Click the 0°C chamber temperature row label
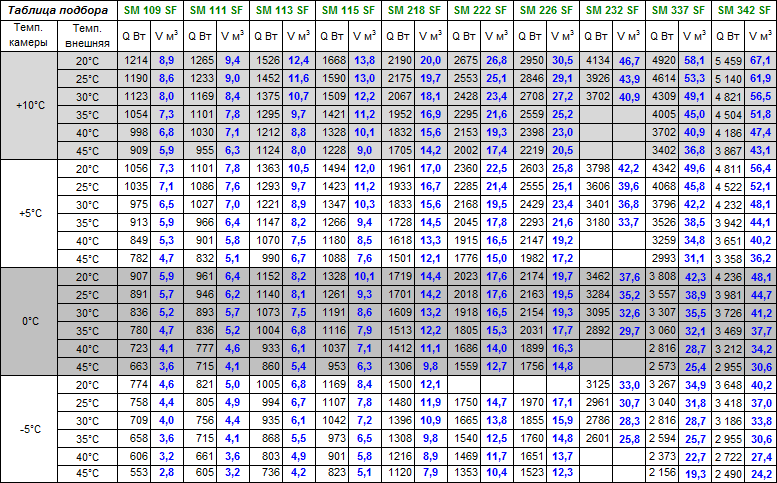This screenshot has height=483, width=777. point(30,321)
